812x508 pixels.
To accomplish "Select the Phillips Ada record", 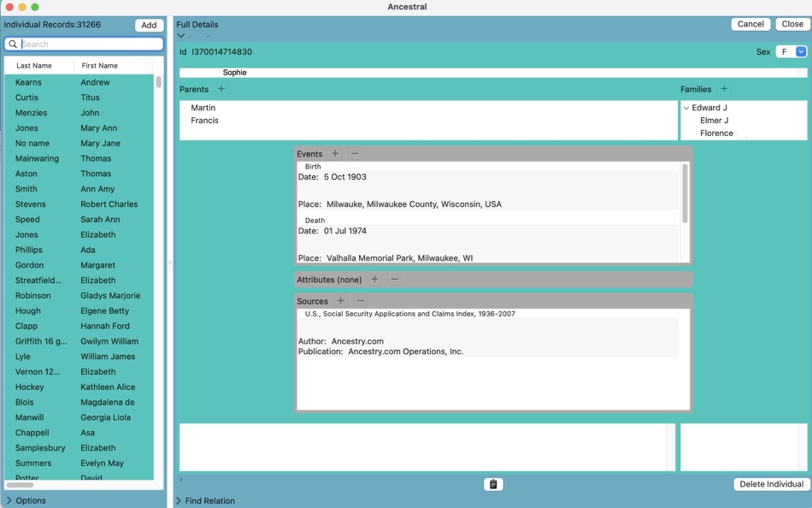I will click(x=79, y=250).
